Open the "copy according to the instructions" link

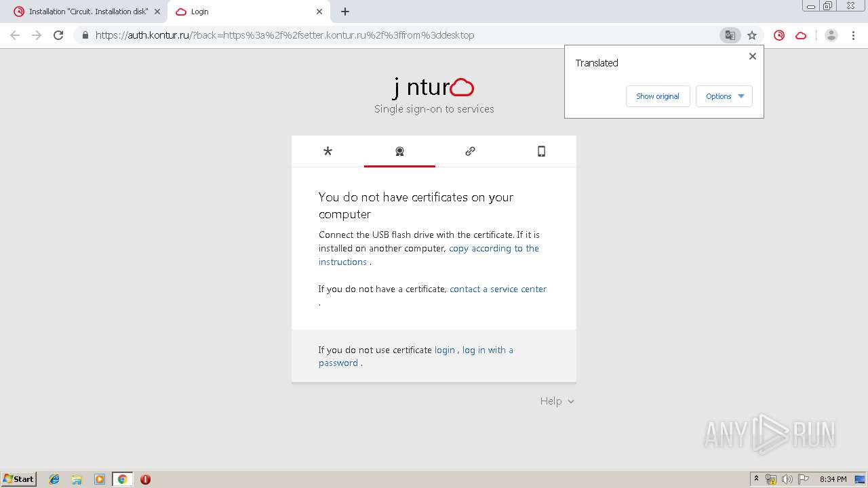(x=429, y=255)
